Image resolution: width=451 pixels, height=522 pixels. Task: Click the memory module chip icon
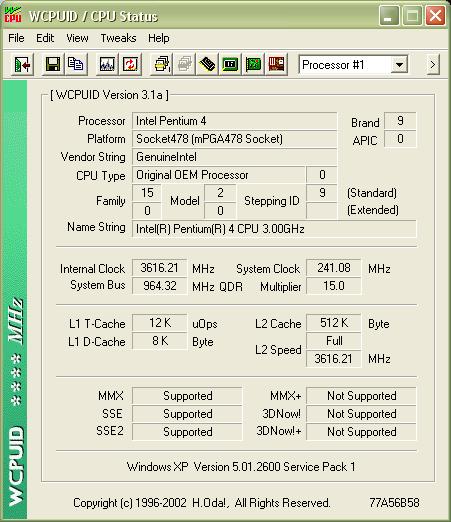click(x=207, y=64)
